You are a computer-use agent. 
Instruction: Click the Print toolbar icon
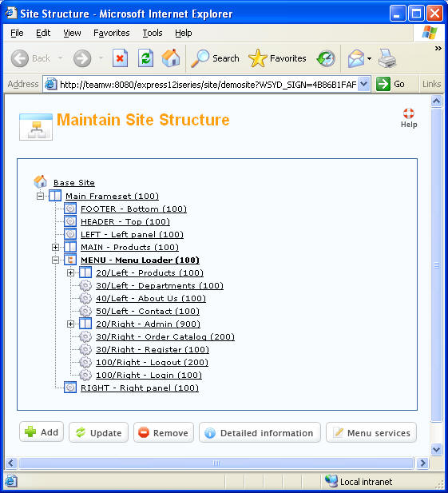click(x=387, y=58)
